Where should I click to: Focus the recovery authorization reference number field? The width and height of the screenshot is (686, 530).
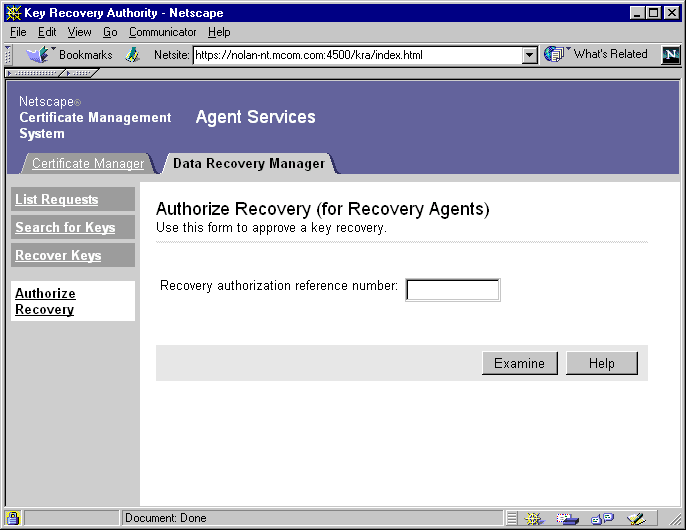[x=453, y=290]
